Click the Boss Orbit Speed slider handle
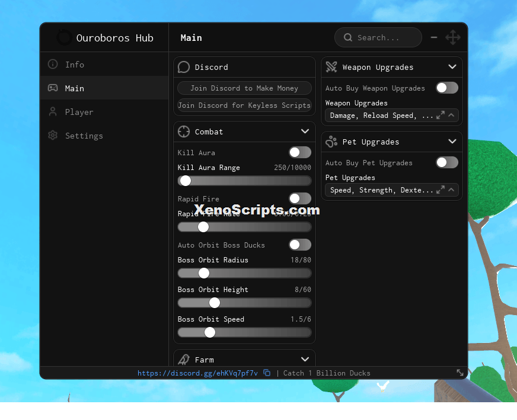 [210, 332]
